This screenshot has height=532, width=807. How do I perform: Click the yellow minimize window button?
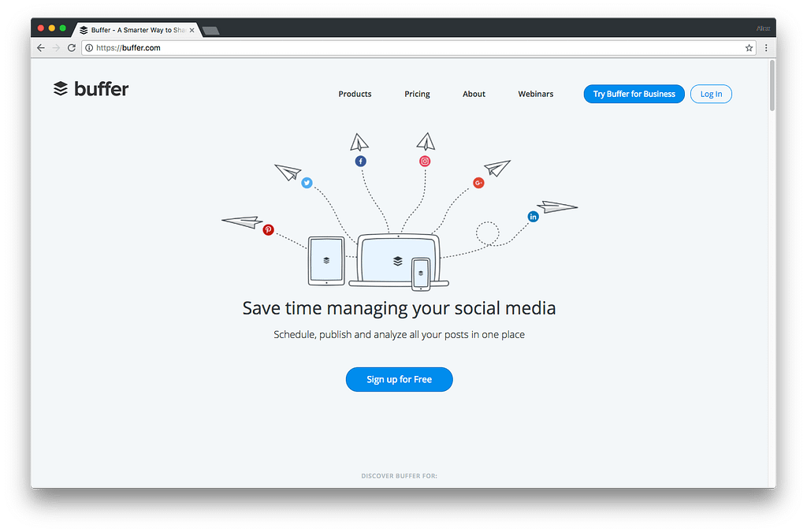pyautogui.click(x=52, y=28)
